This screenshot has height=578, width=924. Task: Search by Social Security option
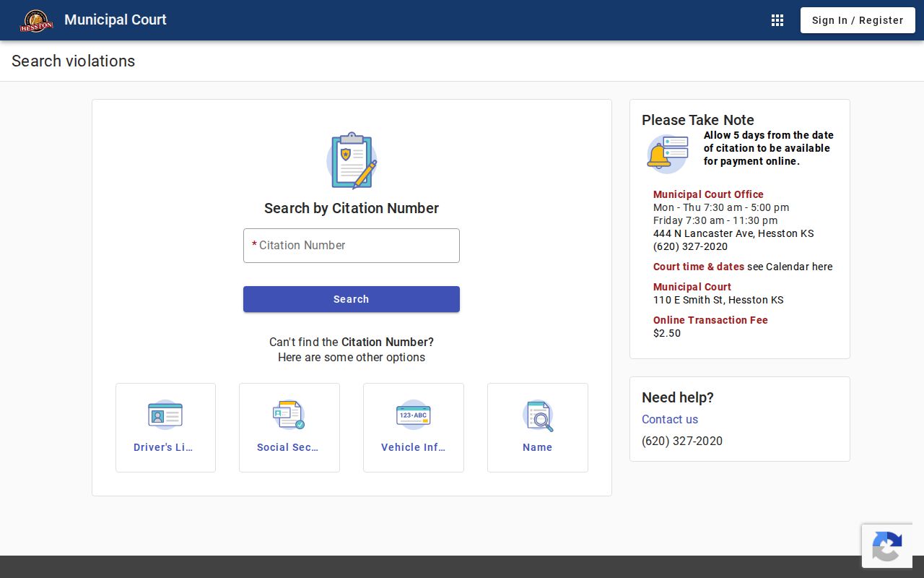[x=289, y=428]
